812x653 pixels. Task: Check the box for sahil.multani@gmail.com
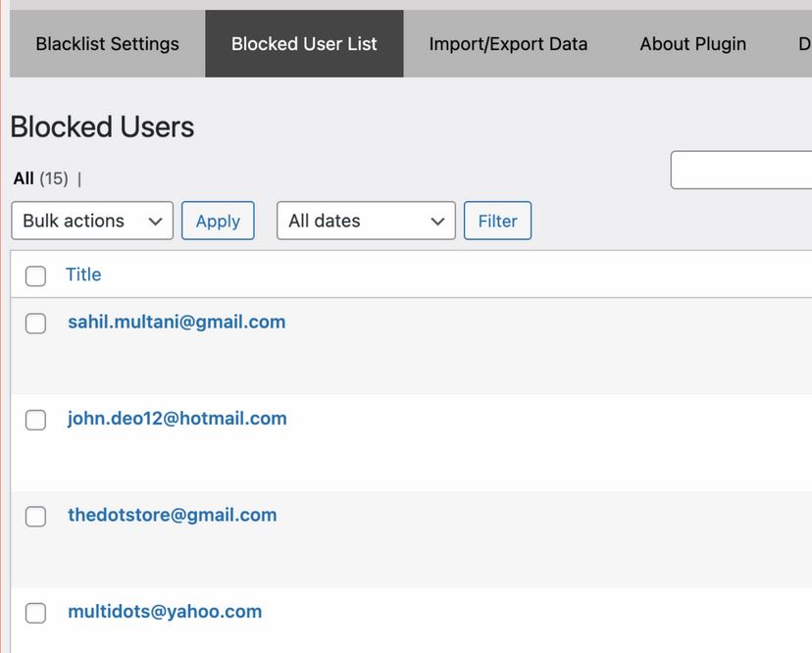point(35,324)
